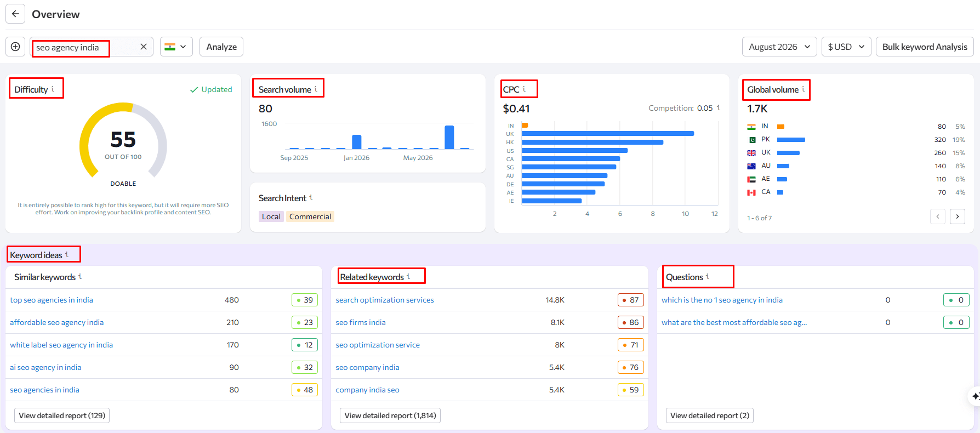Image resolution: width=980 pixels, height=433 pixels.
Task: Open the August 2026 date dropdown
Action: coord(779,47)
